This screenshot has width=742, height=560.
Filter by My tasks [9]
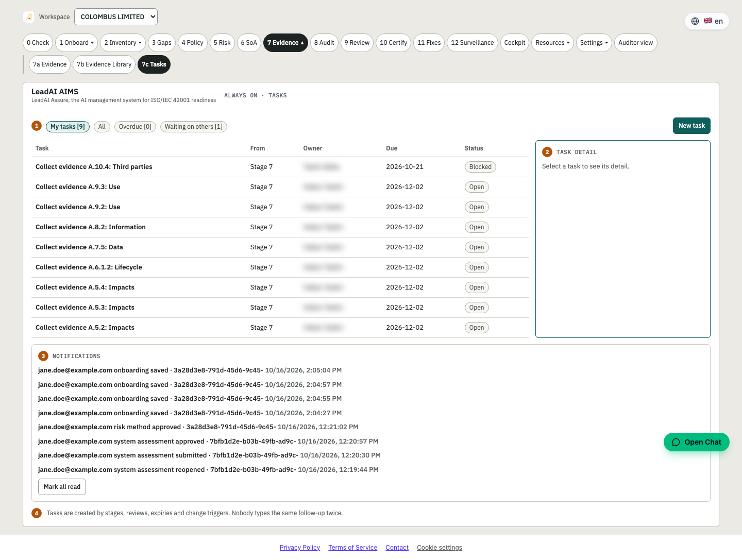tap(68, 127)
